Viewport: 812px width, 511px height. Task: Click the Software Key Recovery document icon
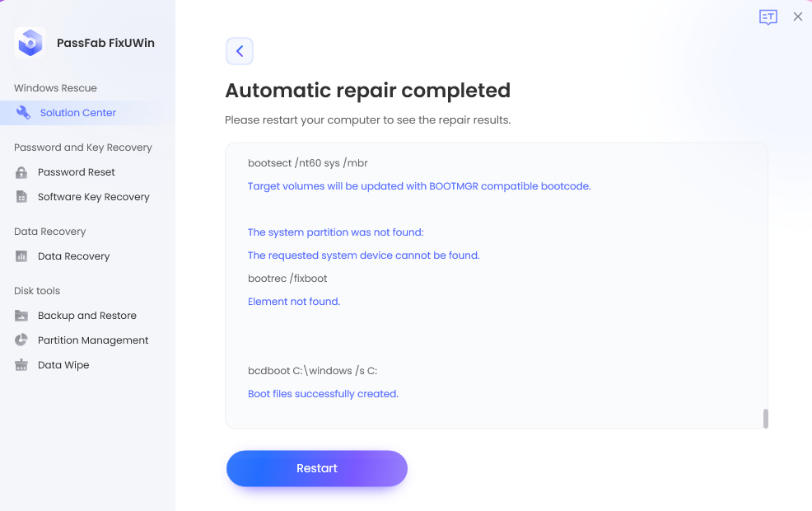click(21, 197)
